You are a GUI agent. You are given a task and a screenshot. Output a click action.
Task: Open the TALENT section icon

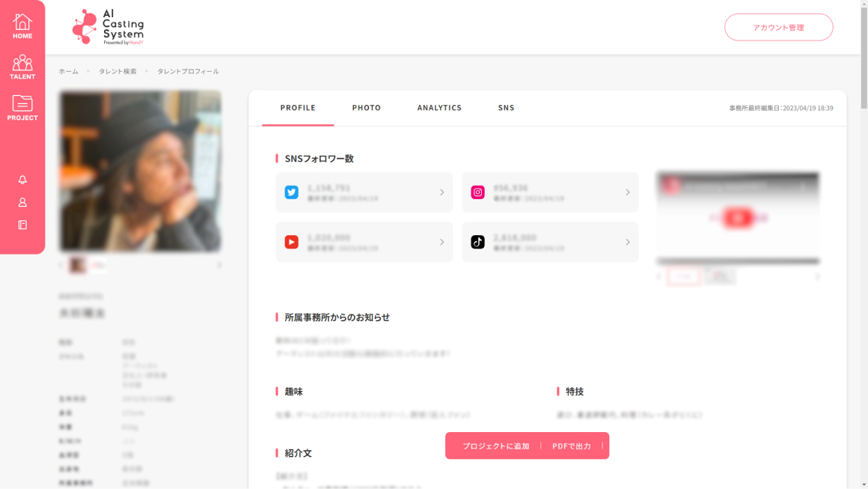(x=22, y=67)
